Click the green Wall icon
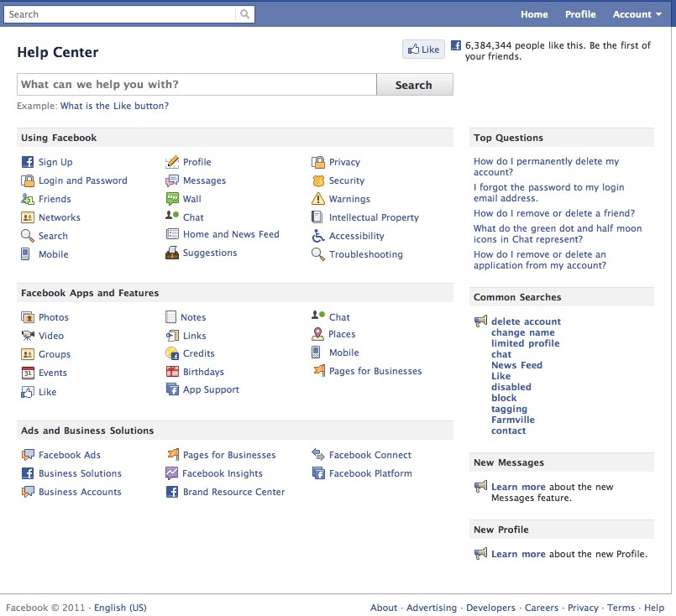The width and height of the screenshot is (676, 616). coord(172,199)
